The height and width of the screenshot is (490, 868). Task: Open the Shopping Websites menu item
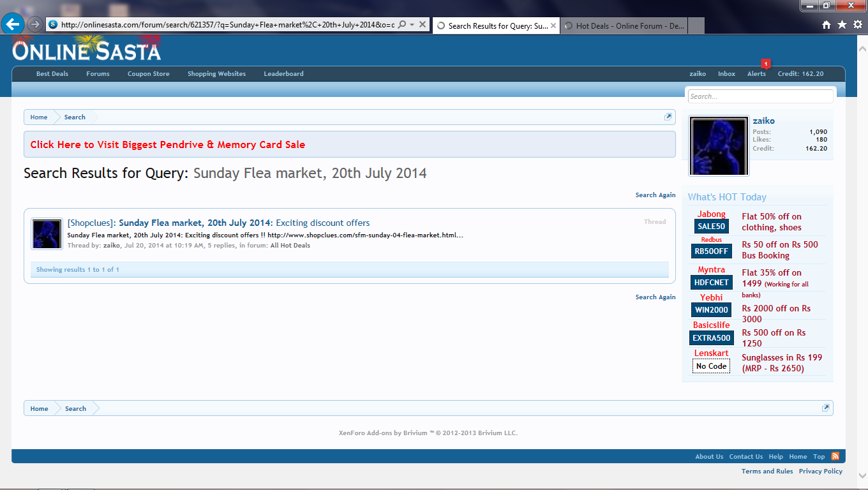click(x=216, y=74)
